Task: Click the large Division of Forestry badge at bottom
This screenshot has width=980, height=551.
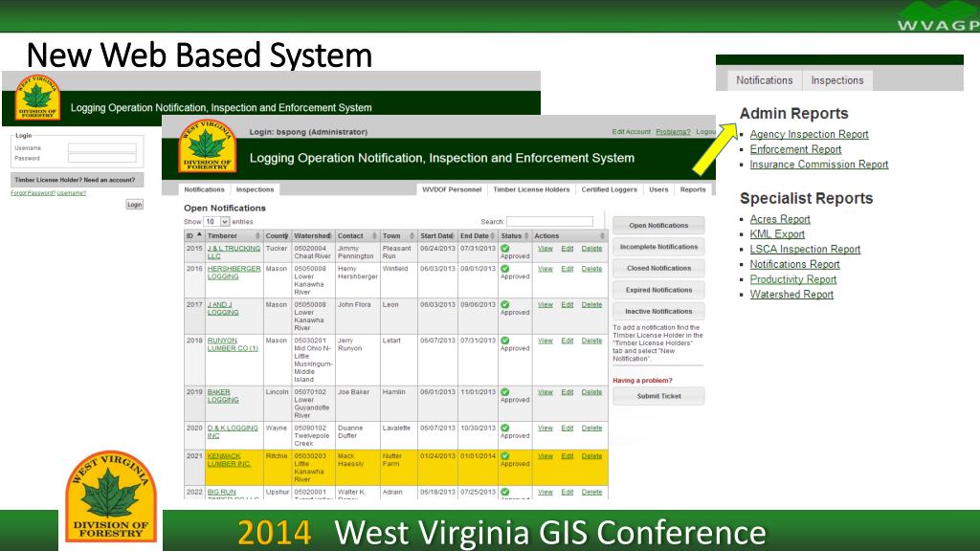Action: tap(111, 496)
